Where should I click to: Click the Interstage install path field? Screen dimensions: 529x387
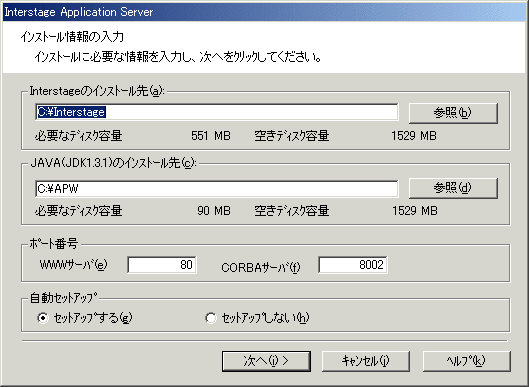click(216, 112)
